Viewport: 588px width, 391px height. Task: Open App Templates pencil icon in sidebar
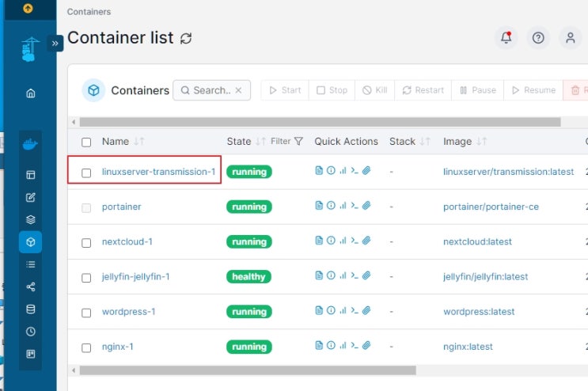(x=31, y=197)
